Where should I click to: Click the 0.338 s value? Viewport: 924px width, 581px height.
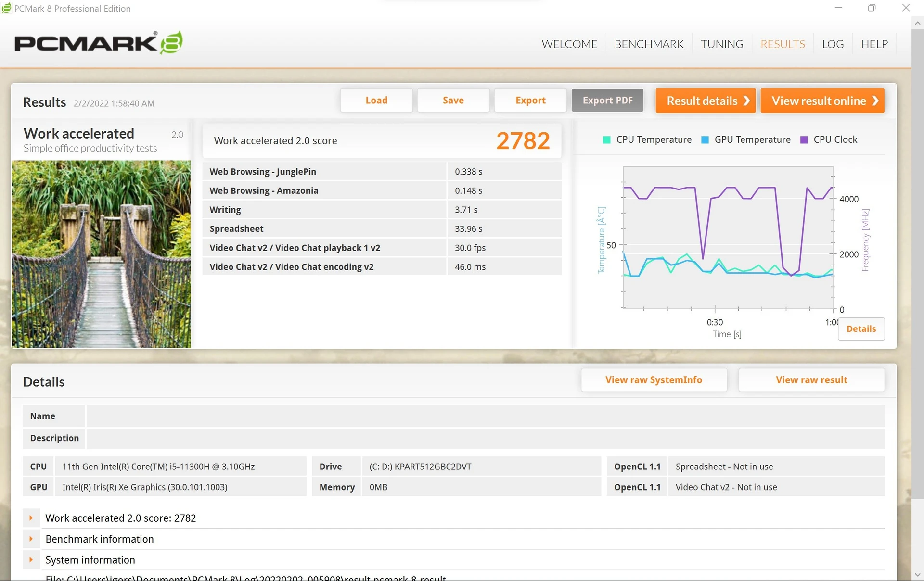468,172
